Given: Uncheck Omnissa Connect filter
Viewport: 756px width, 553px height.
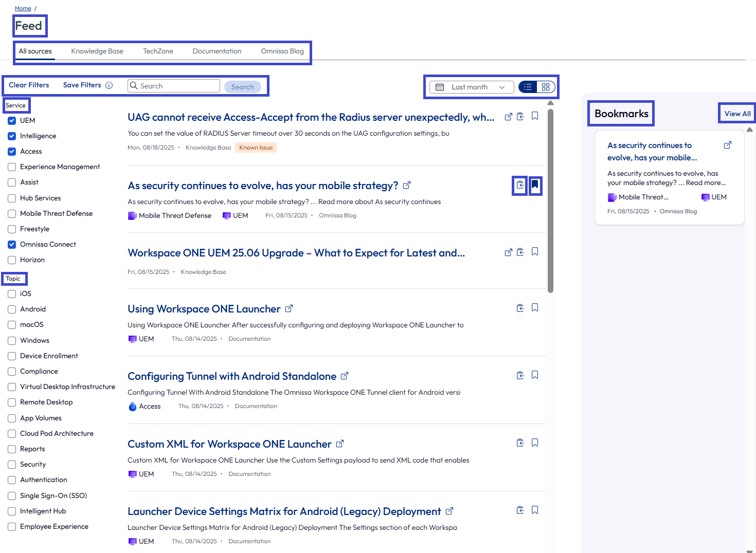Looking at the screenshot, I should pos(12,245).
